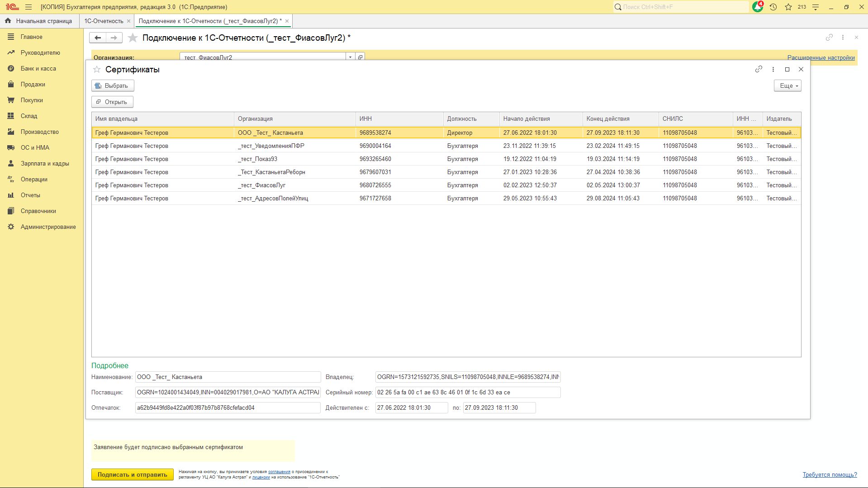Sort by Начало действия column header

541,118
